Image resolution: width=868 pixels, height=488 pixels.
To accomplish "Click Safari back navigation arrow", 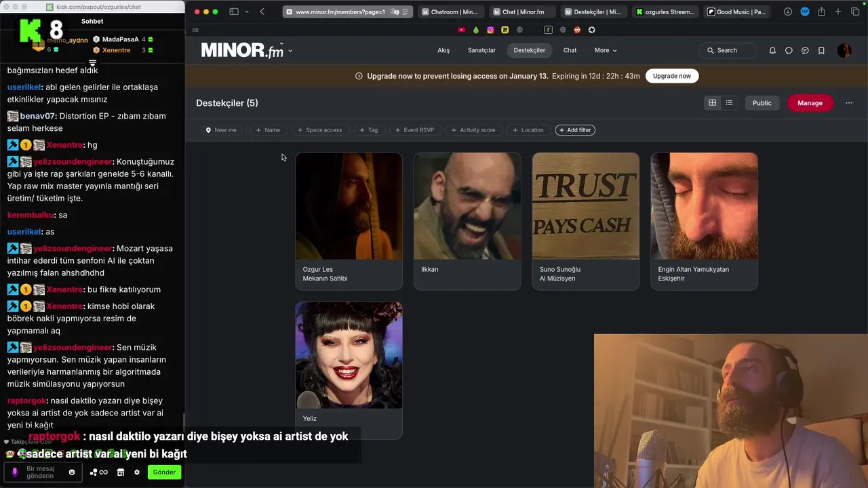I will point(262,12).
